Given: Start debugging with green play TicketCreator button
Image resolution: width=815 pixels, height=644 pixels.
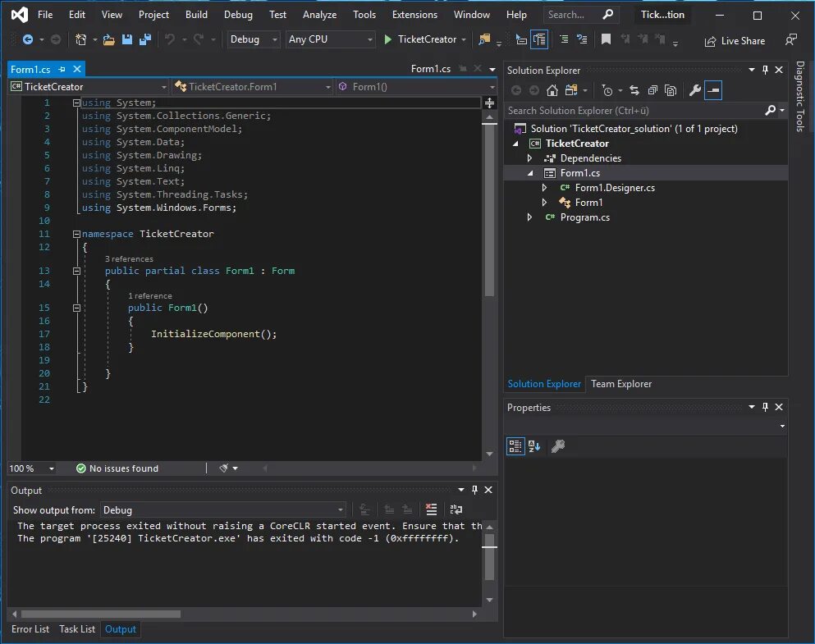Looking at the screenshot, I should pyautogui.click(x=420, y=39).
